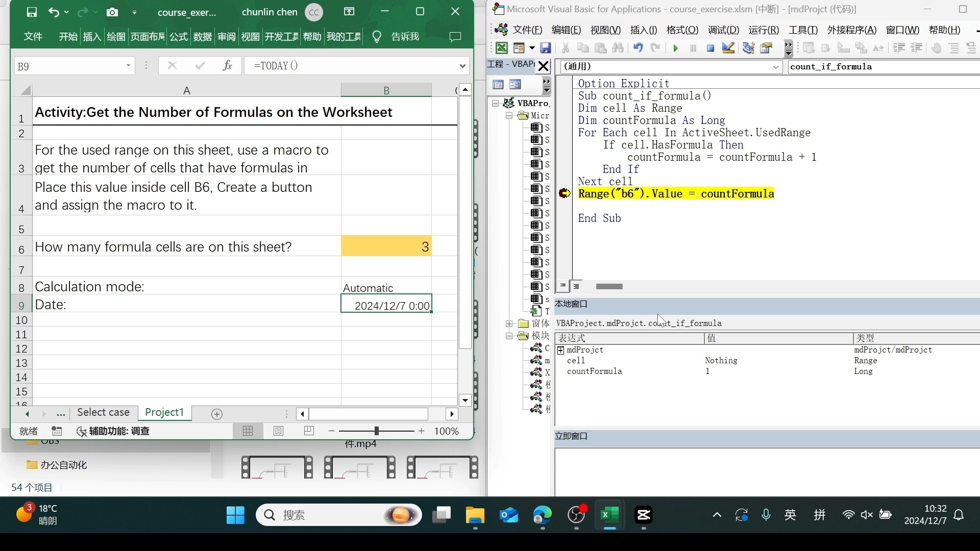Switch to the Select case sheet tab
The image size is (980, 551).
(103, 413)
